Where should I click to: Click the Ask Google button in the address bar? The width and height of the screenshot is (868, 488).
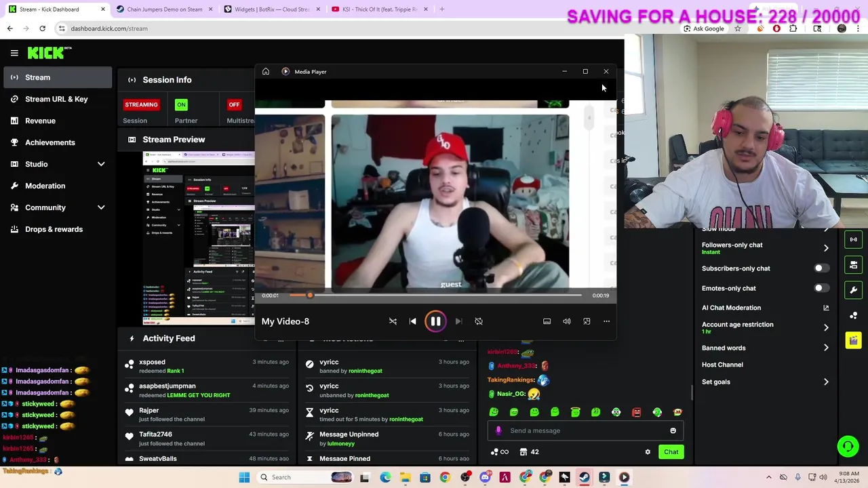tap(704, 28)
